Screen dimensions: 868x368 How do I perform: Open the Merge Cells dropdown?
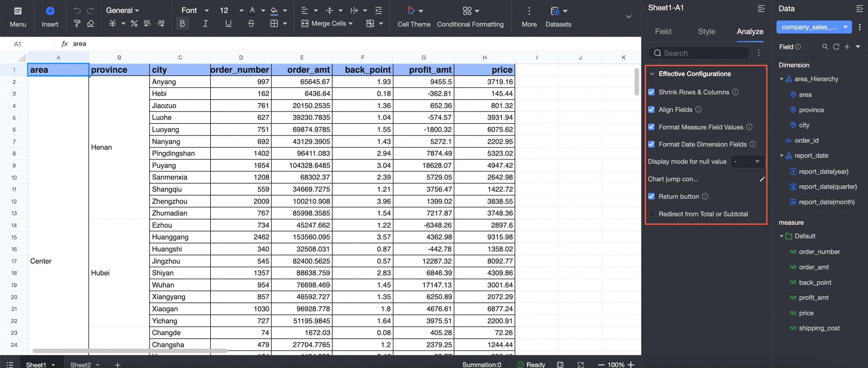[x=327, y=23]
